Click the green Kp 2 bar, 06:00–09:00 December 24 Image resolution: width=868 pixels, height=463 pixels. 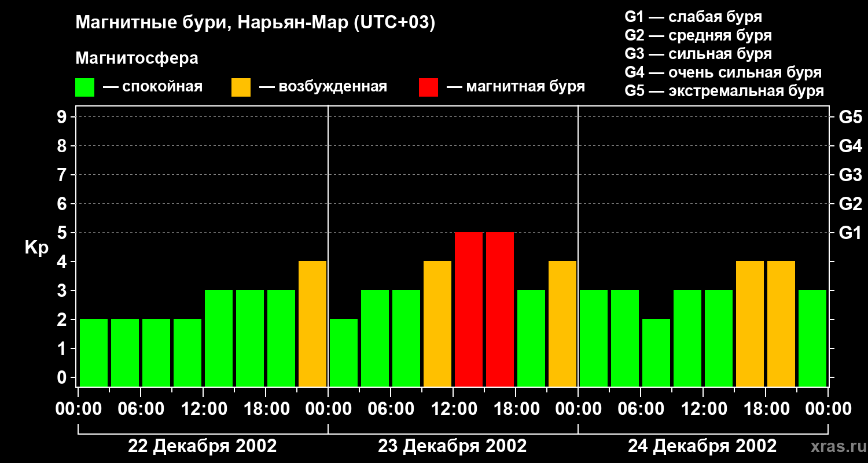[x=656, y=352]
